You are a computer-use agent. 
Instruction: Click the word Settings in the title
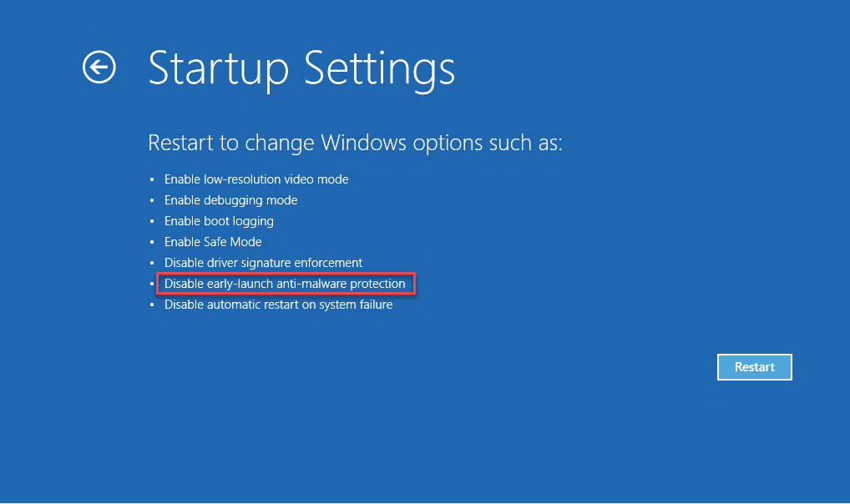click(379, 70)
